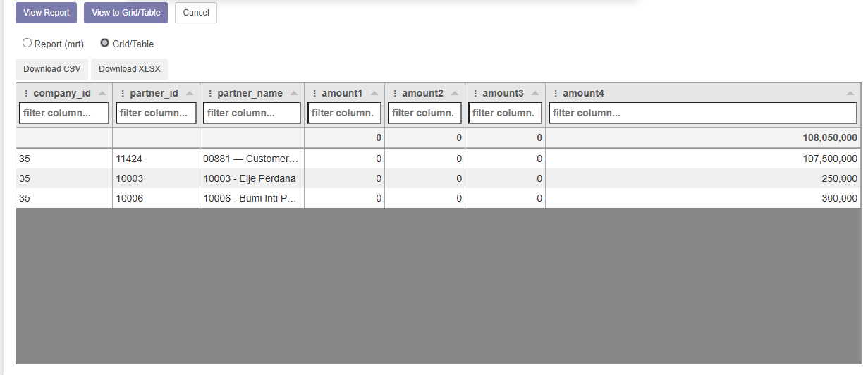
Task: Focus the partner_name filter column field
Action: 252,113
